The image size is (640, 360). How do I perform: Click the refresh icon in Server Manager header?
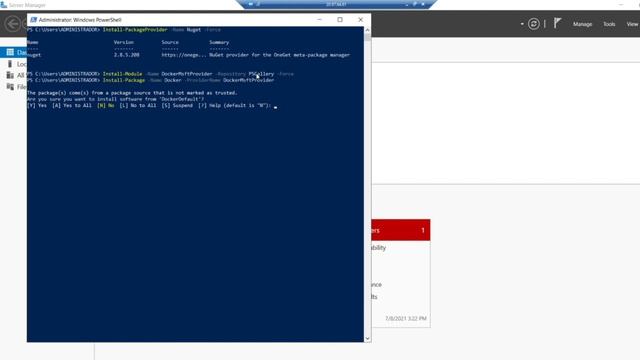coord(533,24)
